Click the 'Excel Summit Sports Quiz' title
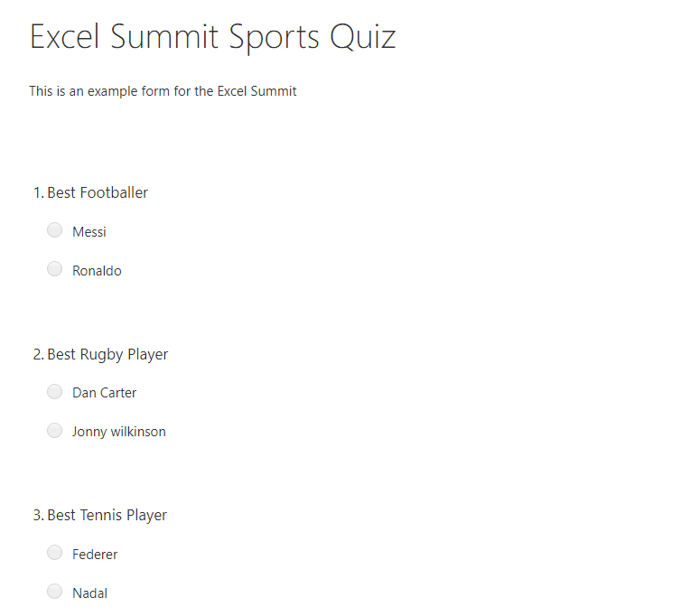This screenshot has width=690, height=616. [x=212, y=38]
